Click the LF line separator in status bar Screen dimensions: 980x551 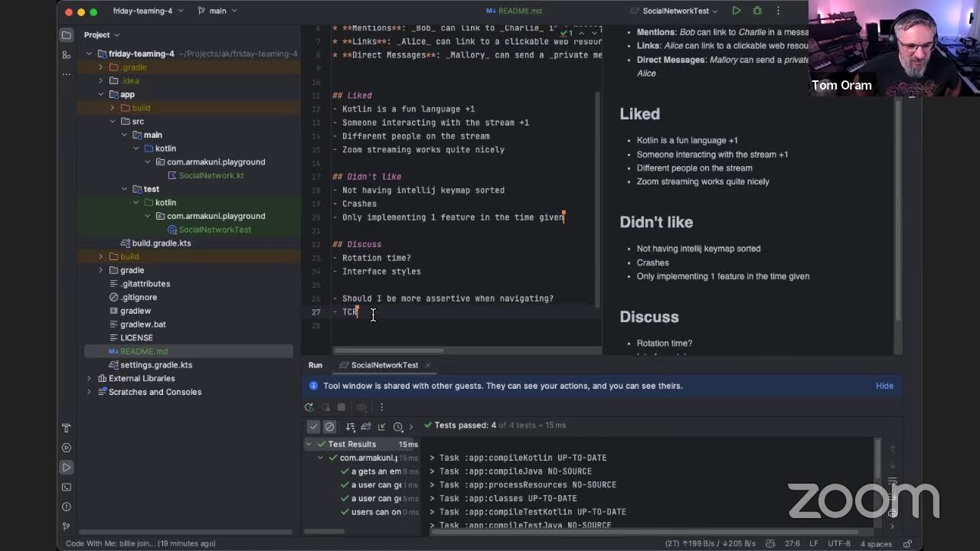814,543
